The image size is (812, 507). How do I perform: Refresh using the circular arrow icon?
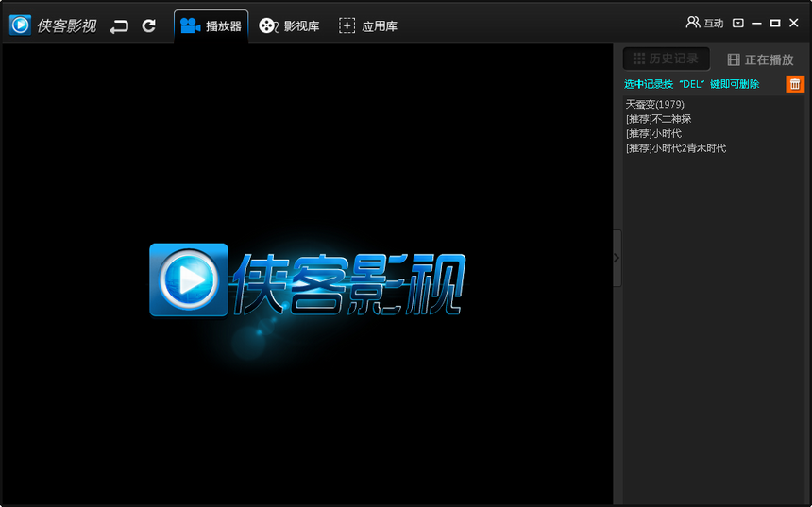149,25
